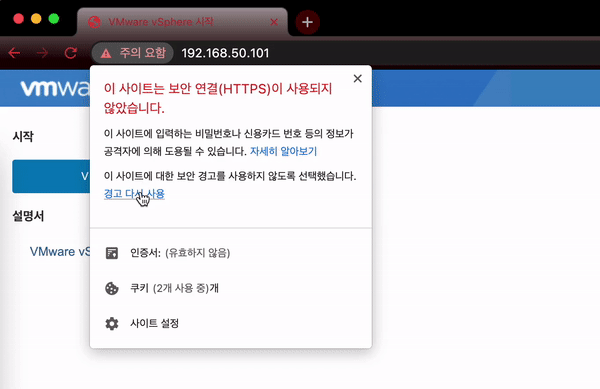This screenshot has height=389, width=600.
Task: Open 인증서 (유효하지 않음) certificate details
Action: (231, 253)
